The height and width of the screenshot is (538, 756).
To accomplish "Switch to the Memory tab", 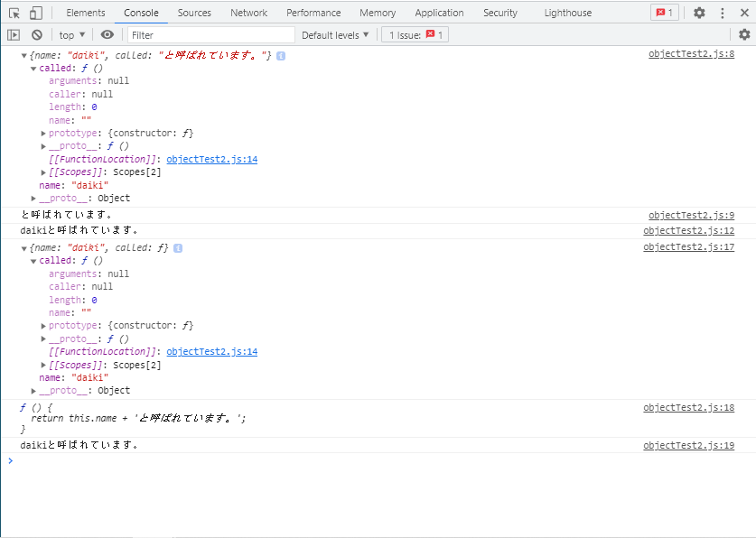I will [378, 13].
